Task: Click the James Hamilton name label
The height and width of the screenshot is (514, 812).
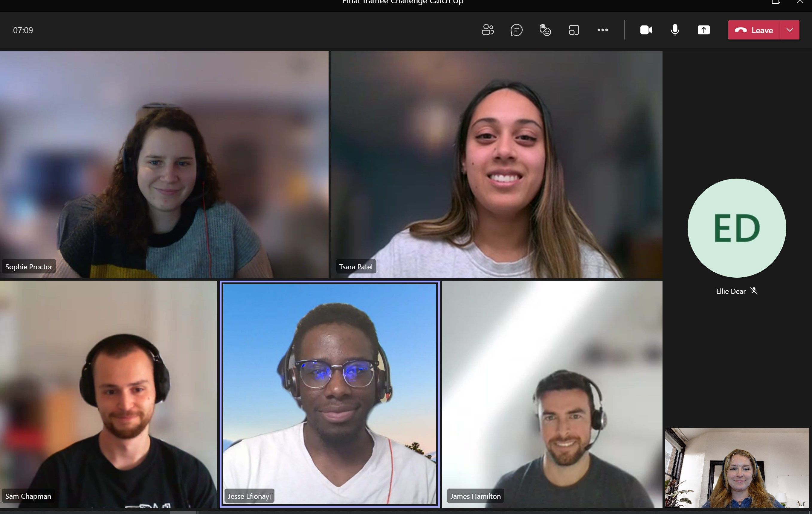Action: click(475, 496)
